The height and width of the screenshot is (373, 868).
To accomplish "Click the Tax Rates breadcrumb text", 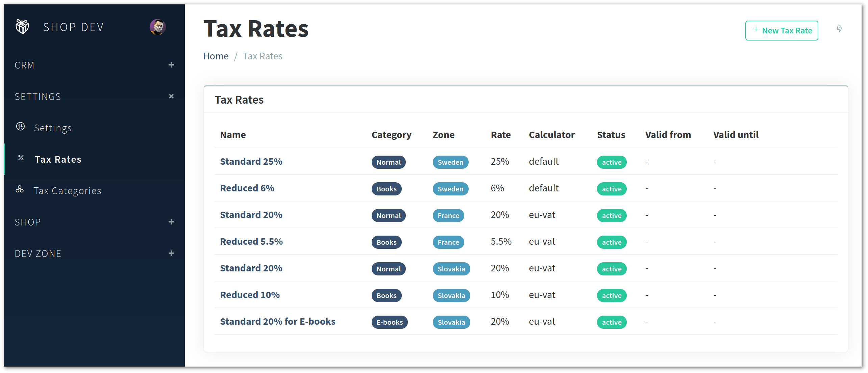I will (263, 56).
